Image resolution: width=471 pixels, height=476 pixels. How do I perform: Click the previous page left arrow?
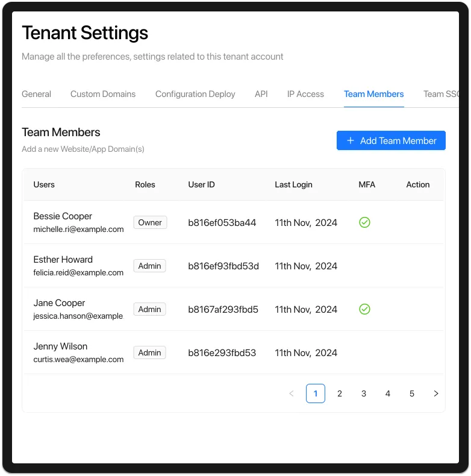(292, 393)
